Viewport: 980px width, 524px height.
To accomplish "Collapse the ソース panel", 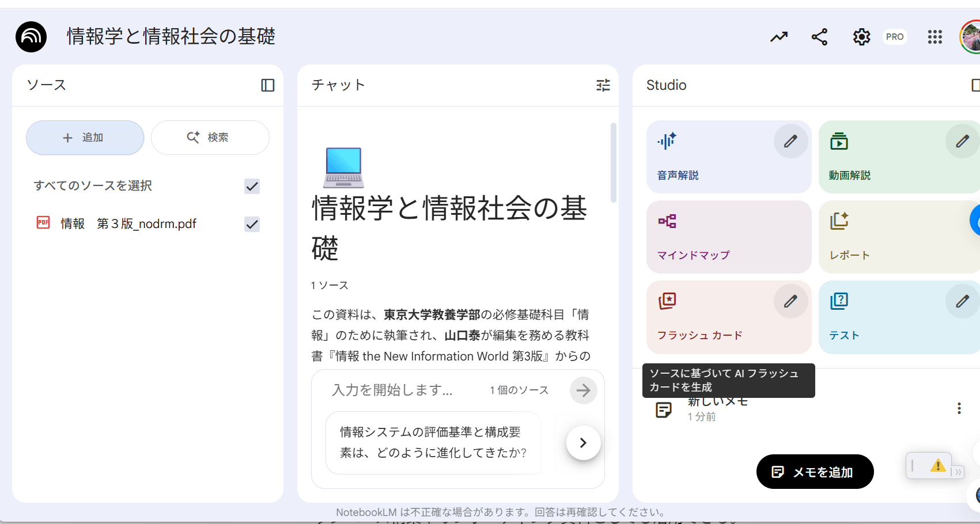I will (268, 85).
